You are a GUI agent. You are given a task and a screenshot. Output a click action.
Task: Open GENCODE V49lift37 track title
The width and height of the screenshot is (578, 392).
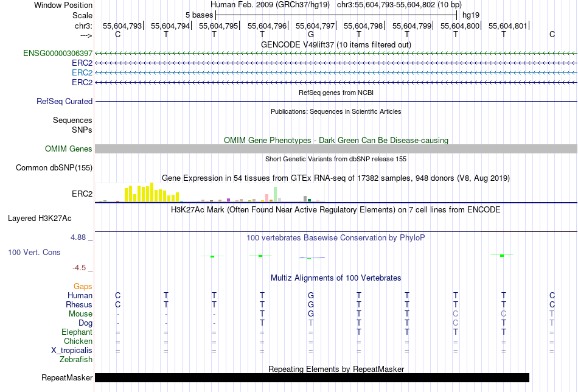click(336, 44)
